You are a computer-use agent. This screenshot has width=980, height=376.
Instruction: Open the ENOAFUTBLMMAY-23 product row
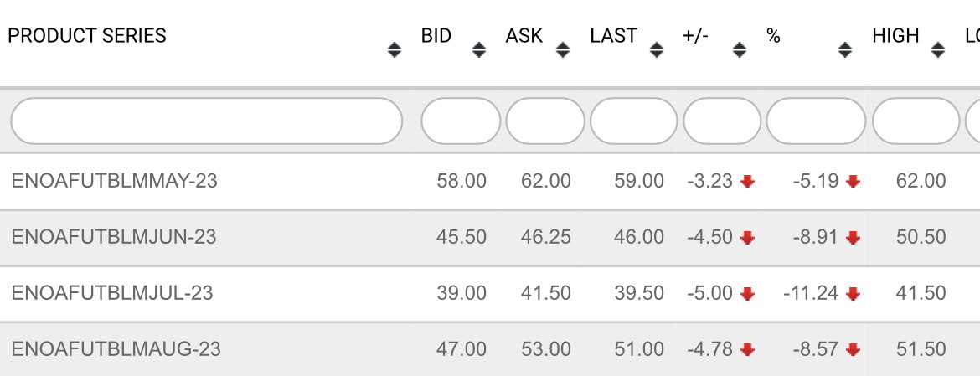coord(115,181)
